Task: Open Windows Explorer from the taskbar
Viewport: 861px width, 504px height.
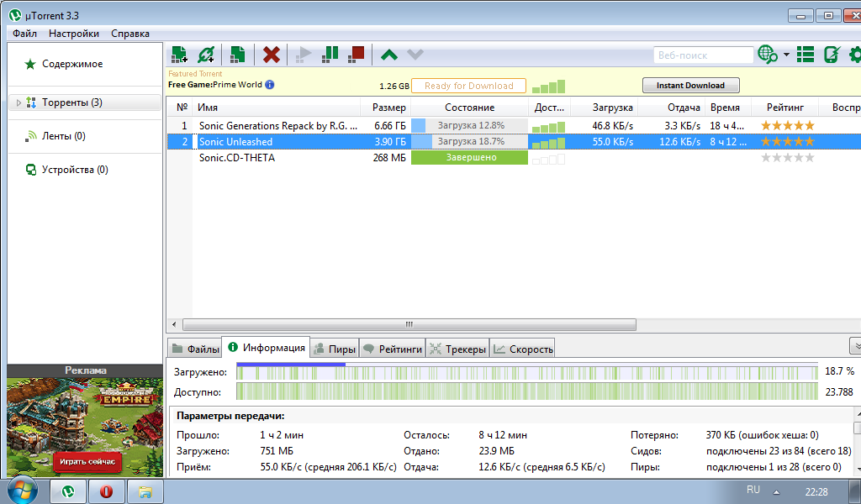Action: pyautogui.click(x=145, y=491)
